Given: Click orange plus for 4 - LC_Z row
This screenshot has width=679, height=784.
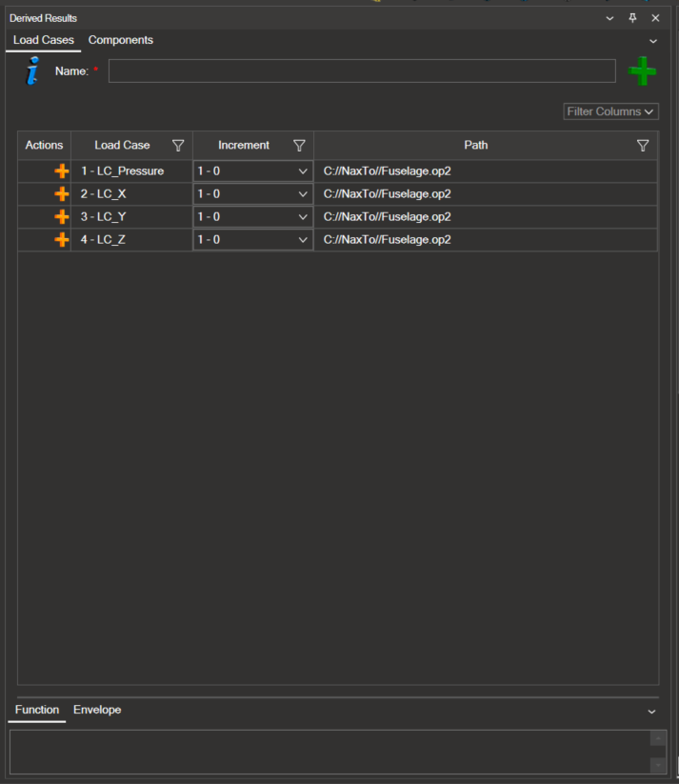Looking at the screenshot, I should point(62,240).
